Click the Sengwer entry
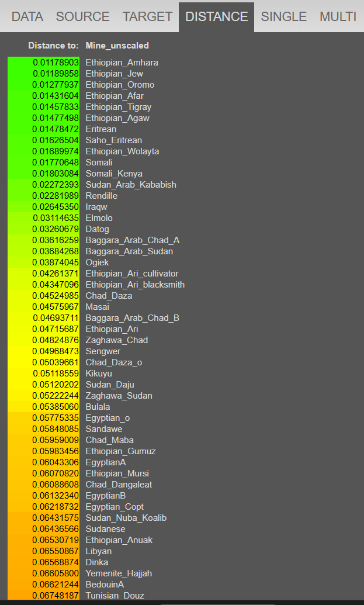Screen dimensions: 364x605 coord(103,351)
